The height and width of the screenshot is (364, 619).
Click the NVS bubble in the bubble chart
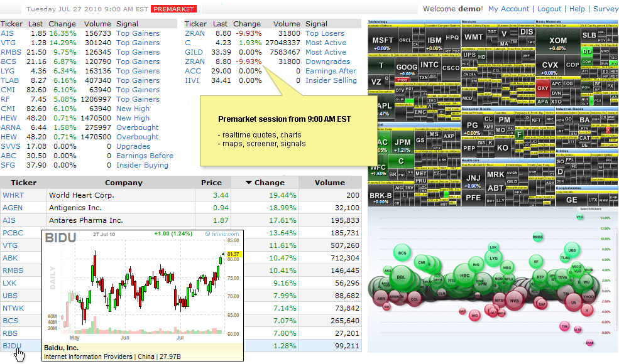[x=515, y=301]
